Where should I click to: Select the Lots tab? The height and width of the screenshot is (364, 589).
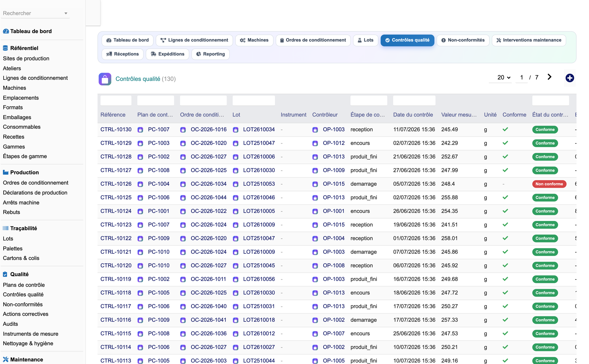coord(366,40)
